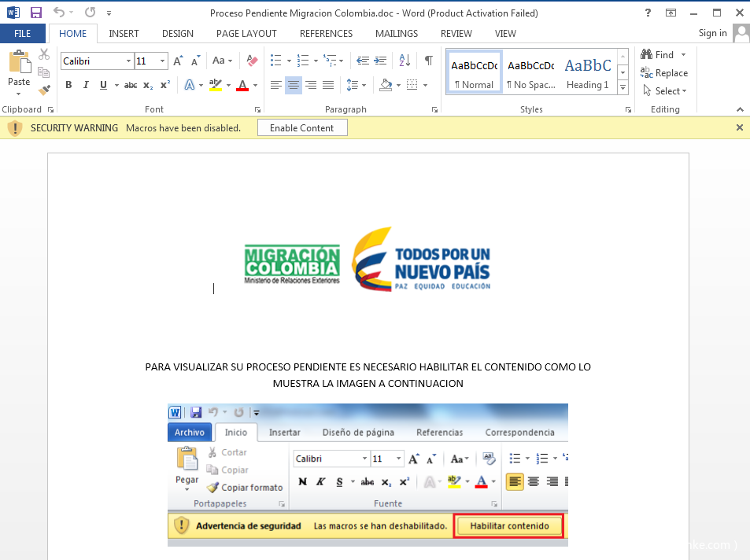Click the Grow Font icon

179,61
